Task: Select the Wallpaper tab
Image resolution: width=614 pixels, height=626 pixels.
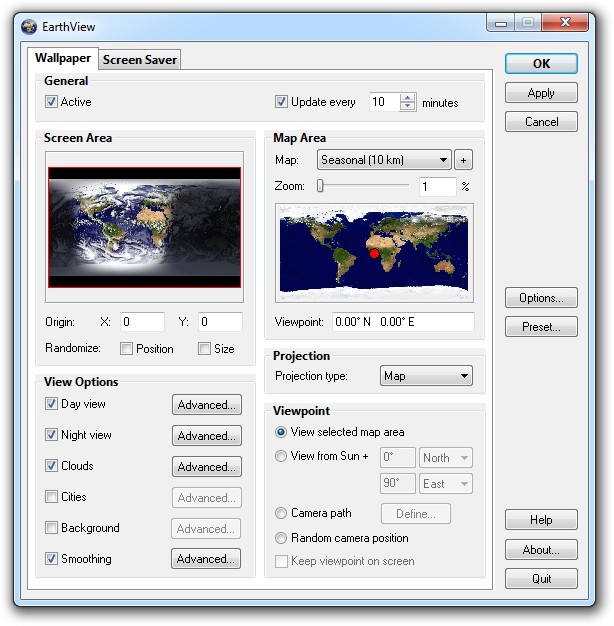Action: click(x=63, y=58)
